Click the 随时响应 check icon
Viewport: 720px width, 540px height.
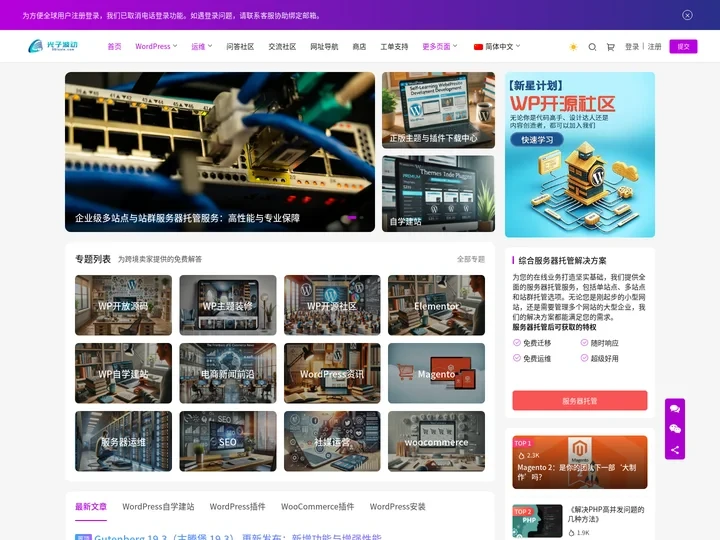pyautogui.click(x=584, y=343)
